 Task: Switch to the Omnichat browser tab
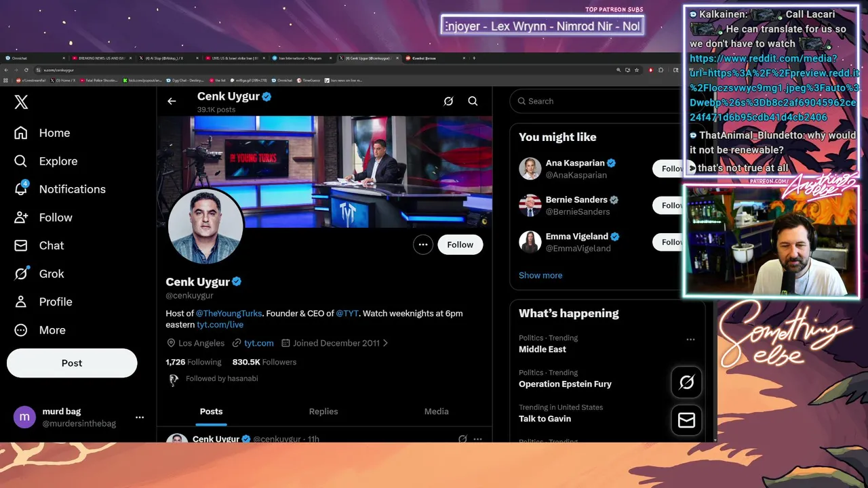click(34, 58)
